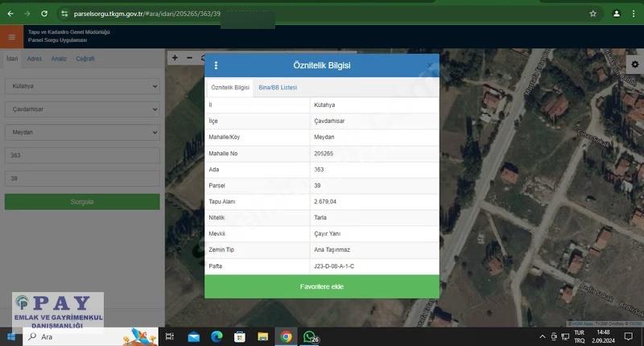This screenshot has height=346, width=644.
Task: Switch to Chrome on the taskbar
Action: point(287,337)
